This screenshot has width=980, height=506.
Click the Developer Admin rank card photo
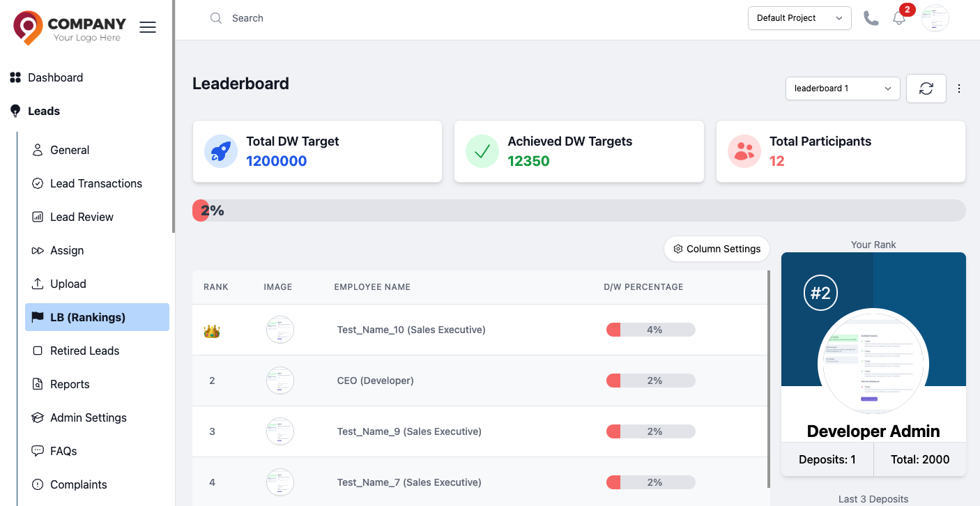coord(873,363)
